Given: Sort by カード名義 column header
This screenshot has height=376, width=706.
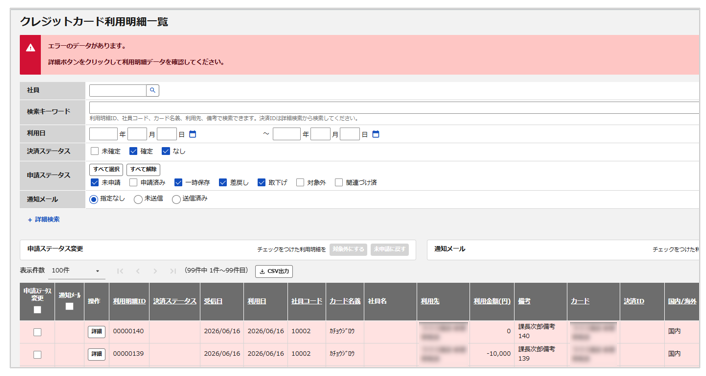Looking at the screenshot, I should (x=345, y=301).
